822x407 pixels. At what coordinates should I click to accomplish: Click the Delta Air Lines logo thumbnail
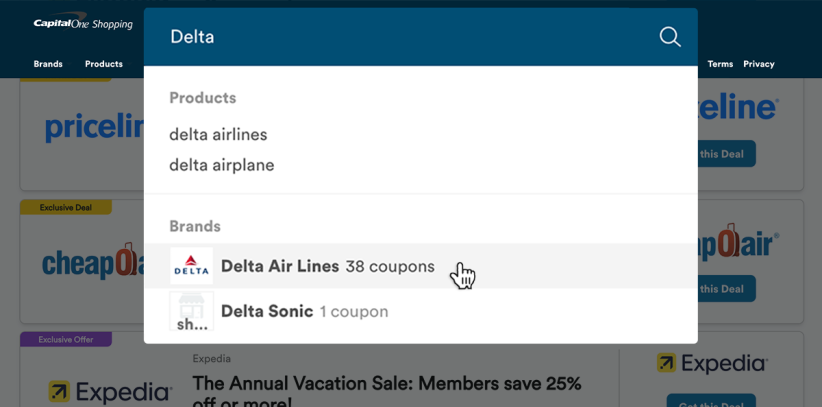click(x=191, y=266)
